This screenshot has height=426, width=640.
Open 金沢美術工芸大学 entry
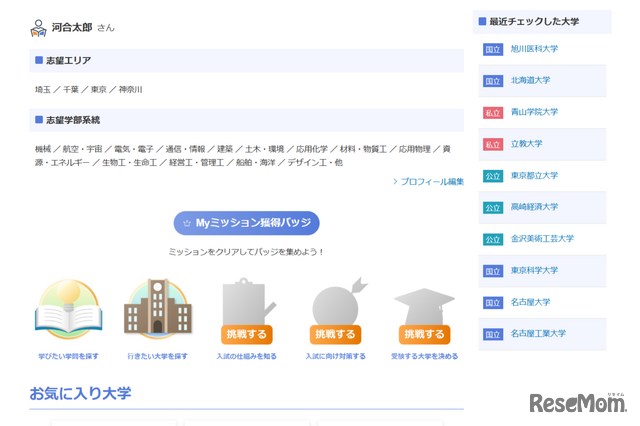[x=542, y=239]
